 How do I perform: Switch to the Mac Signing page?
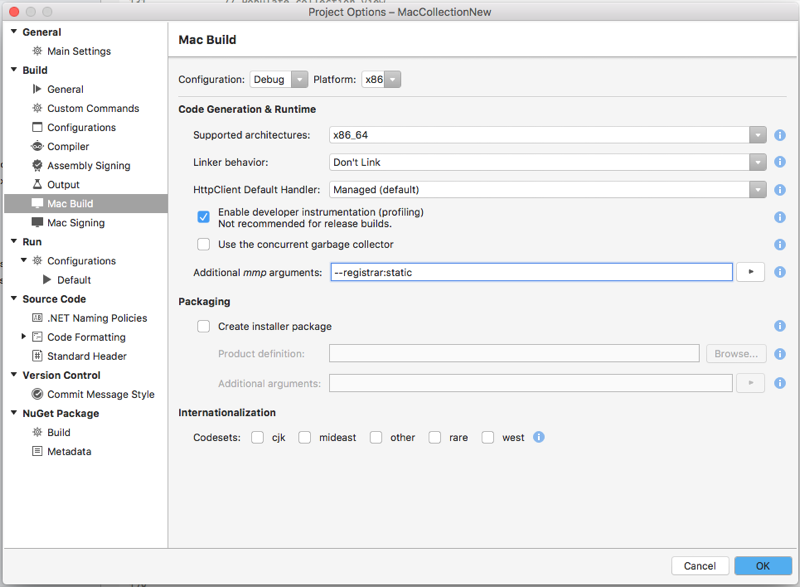[x=77, y=222]
